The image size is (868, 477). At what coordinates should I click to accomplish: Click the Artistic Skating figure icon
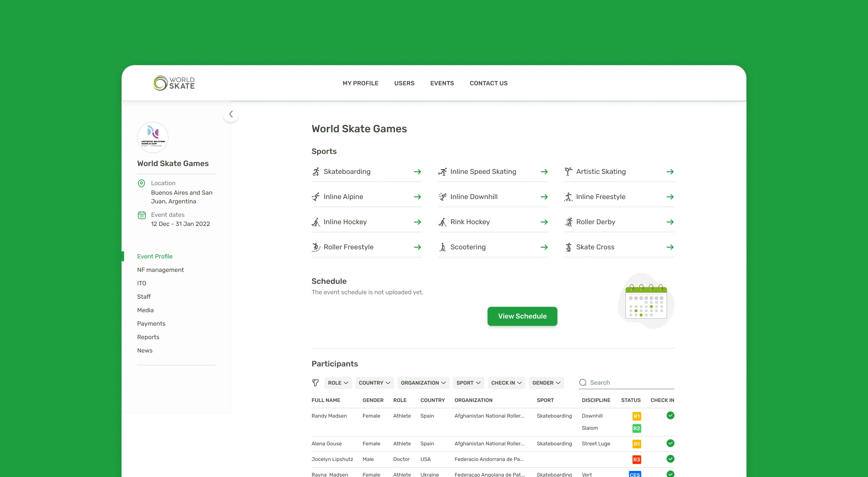[568, 172]
